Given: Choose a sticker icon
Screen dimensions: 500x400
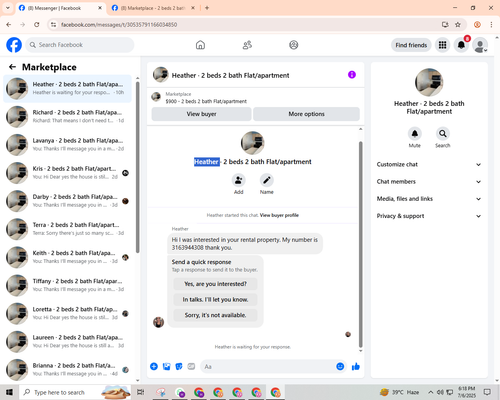Looking at the screenshot, I should pyautogui.click(x=179, y=367).
